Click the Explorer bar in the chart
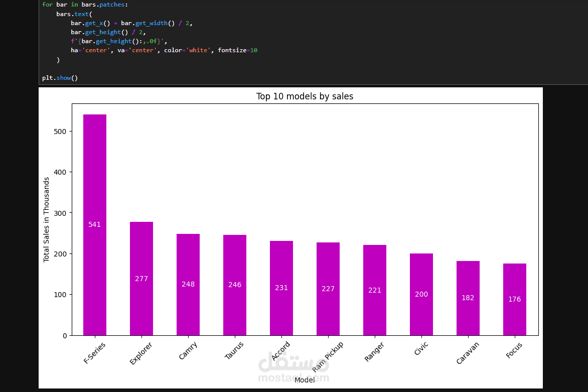This screenshot has width=588, height=392. click(141, 279)
